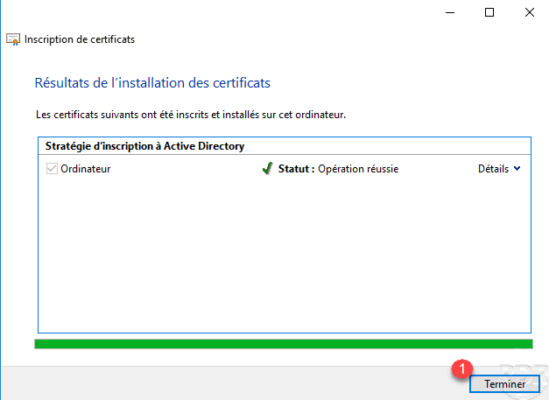Image resolution: width=549 pixels, height=400 pixels.
Task: Close the certificate enrollment window
Action: pyautogui.click(x=529, y=13)
